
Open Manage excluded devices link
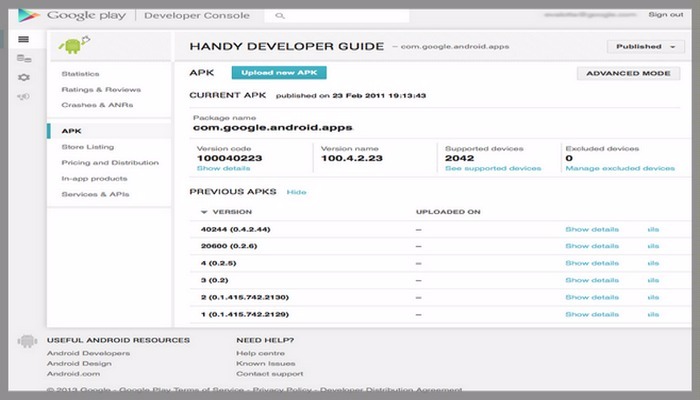click(619, 168)
